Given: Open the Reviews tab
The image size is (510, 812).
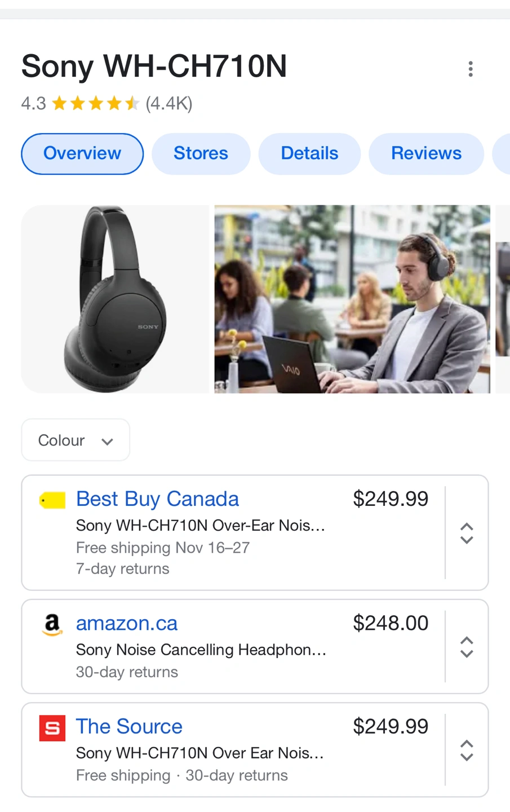Looking at the screenshot, I should [426, 153].
